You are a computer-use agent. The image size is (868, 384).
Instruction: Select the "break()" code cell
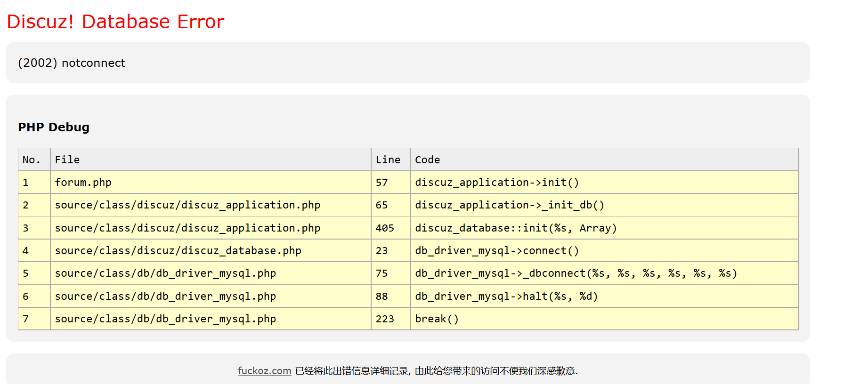click(604, 319)
